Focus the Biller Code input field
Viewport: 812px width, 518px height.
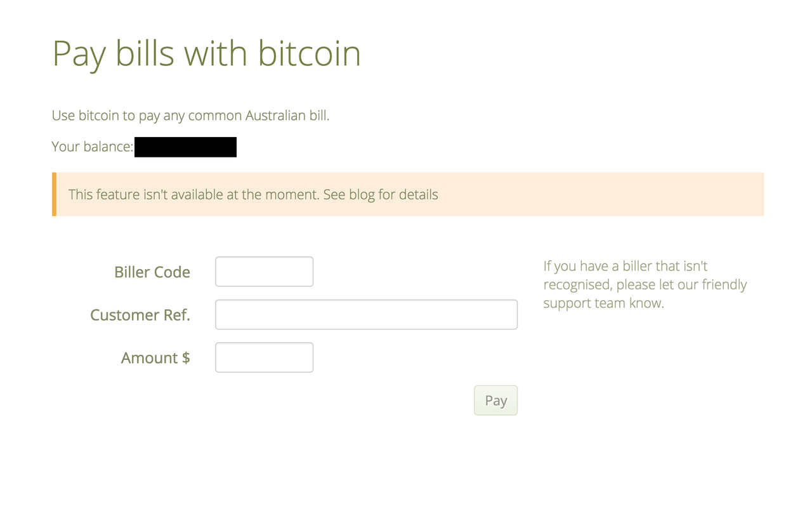click(x=264, y=272)
